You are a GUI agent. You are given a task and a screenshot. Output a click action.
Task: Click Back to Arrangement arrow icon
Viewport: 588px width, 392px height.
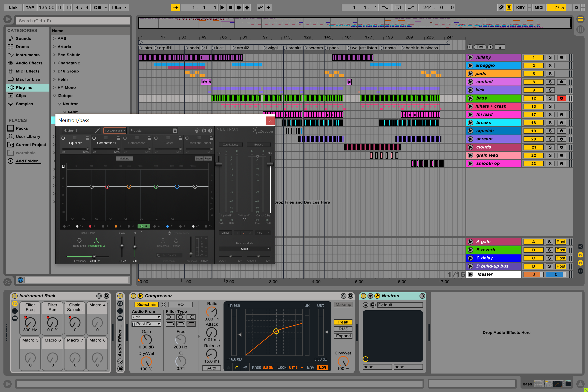click(x=268, y=8)
